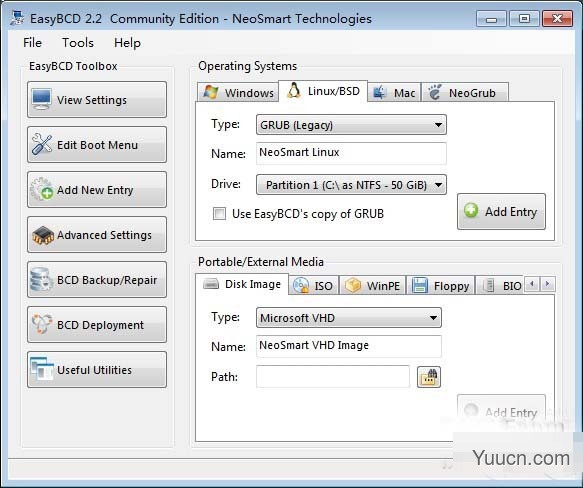Enable Use EasyBCD's copy of GRUB
Screen dimensions: 583x488
tap(219, 214)
